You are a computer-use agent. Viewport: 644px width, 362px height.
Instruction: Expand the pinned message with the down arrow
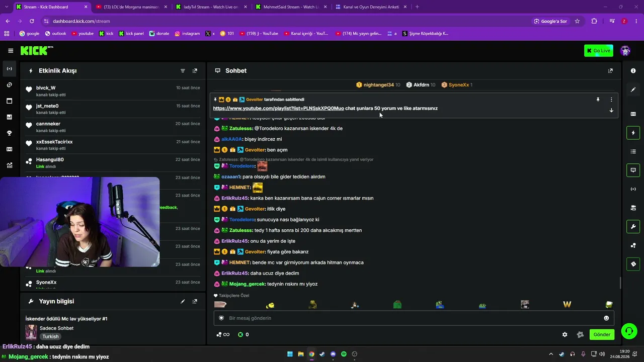[x=611, y=110]
